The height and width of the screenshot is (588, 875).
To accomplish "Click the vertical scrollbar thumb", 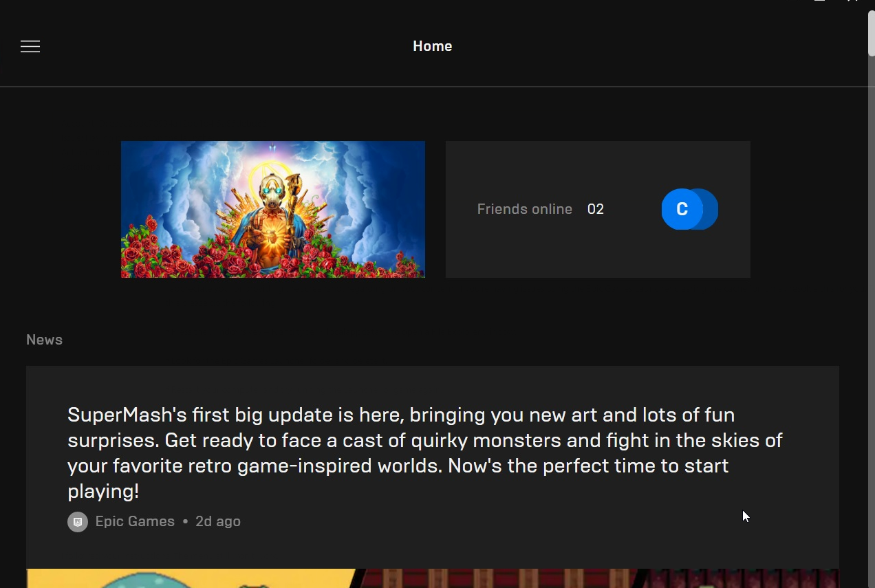I will [x=871, y=33].
